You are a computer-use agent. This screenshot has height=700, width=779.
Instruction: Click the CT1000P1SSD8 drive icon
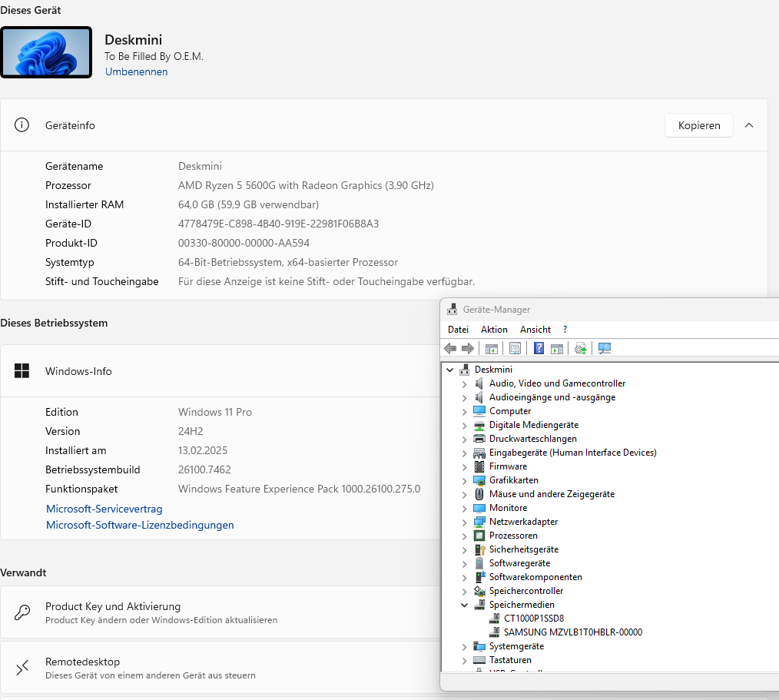tap(494, 619)
